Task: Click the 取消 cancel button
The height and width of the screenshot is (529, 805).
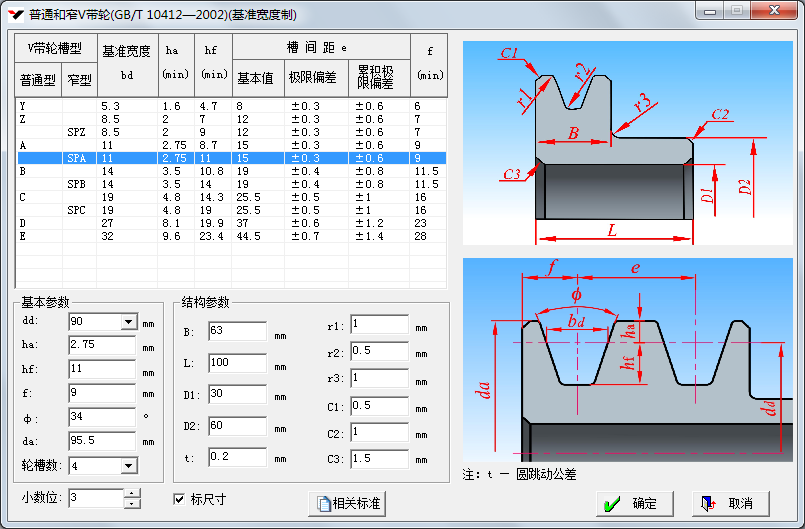Action: click(729, 503)
